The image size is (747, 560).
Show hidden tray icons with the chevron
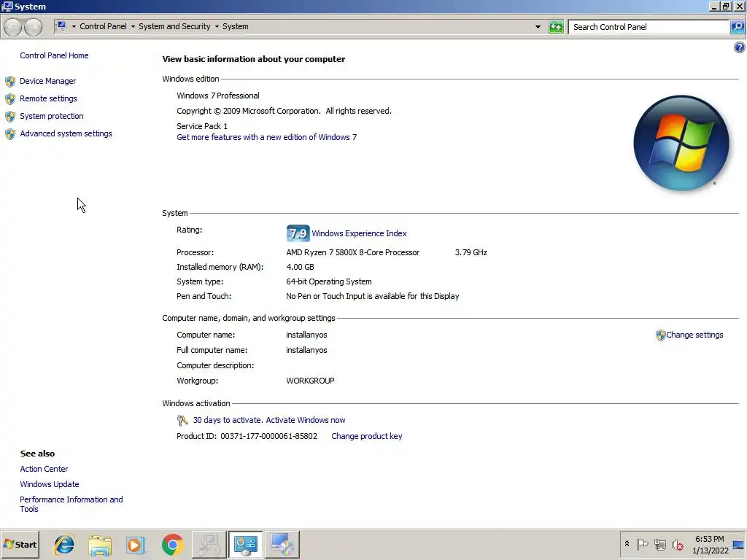pos(627,544)
